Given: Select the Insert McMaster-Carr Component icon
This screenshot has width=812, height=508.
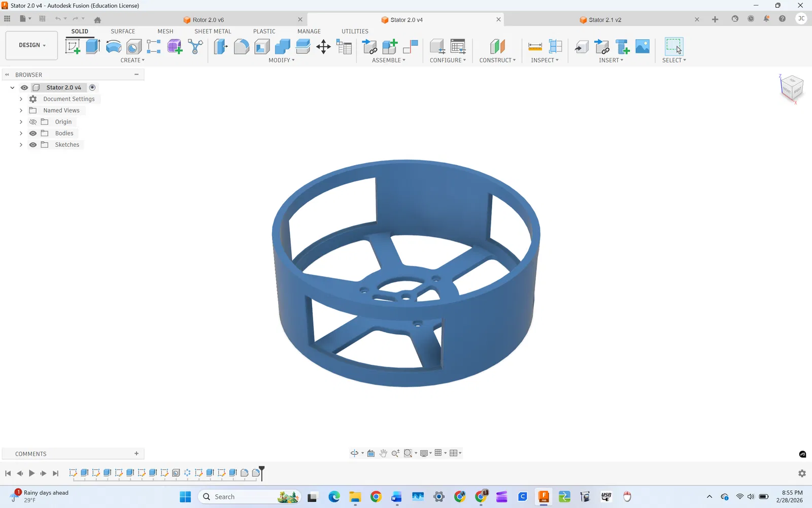Looking at the screenshot, I should pyautogui.click(x=623, y=47).
